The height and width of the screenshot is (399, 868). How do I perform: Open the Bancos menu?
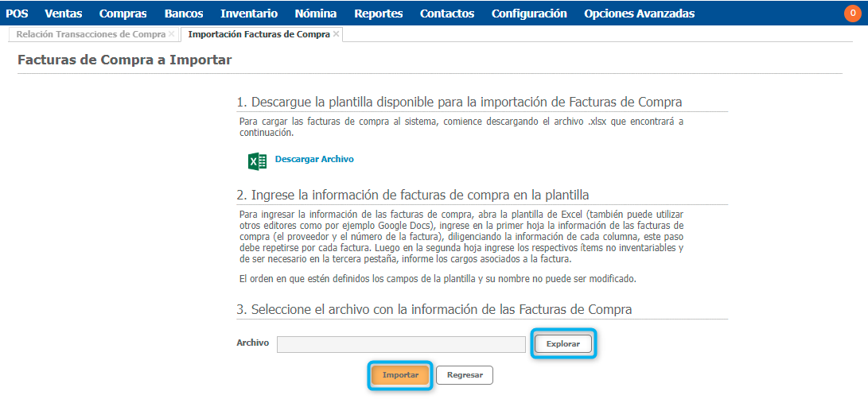[184, 14]
